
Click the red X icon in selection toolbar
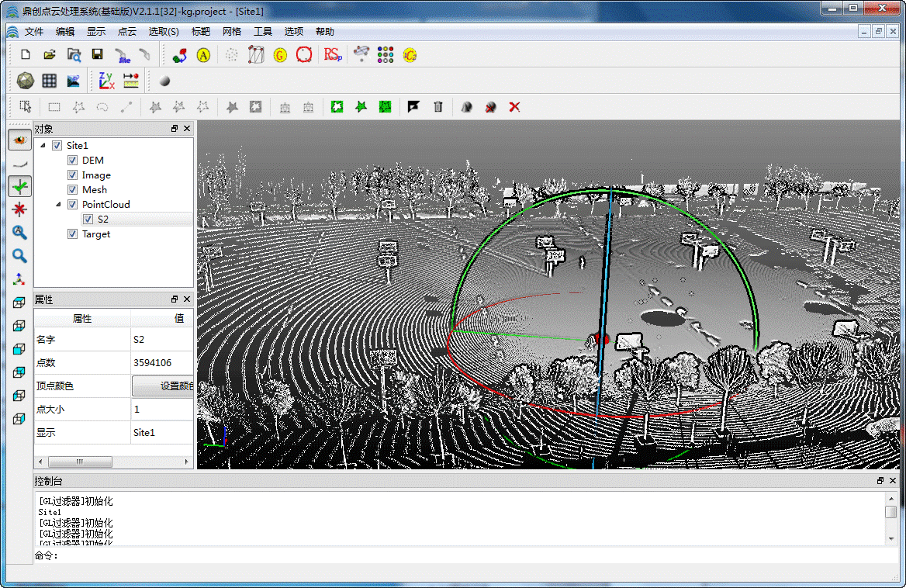[x=514, y=107]
